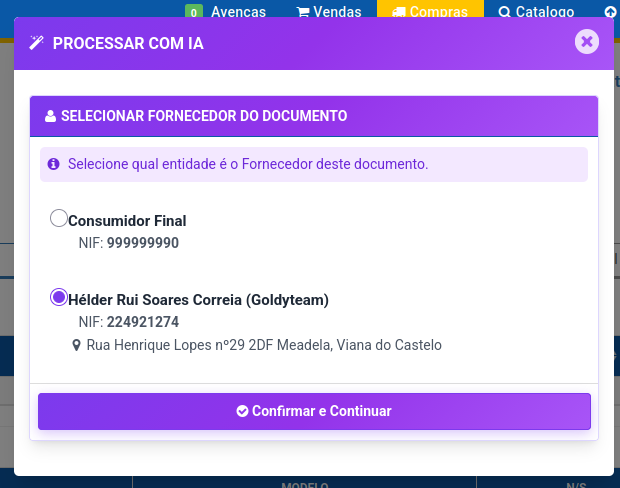Click the shopping cart Vendas icon

pyautogui.click(x=303, y=12)
